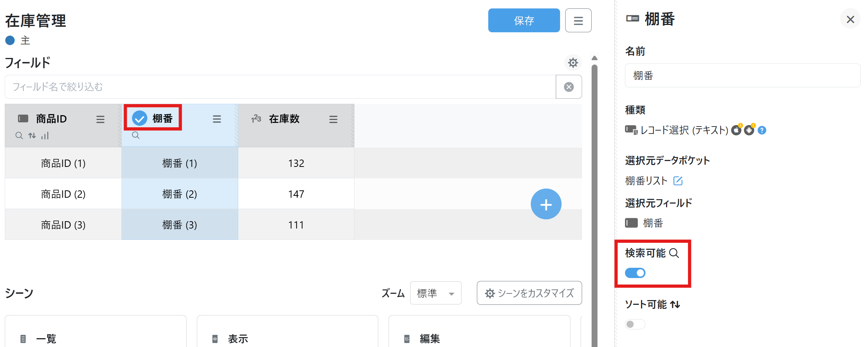Open the ズーム 標準 dropdown
Screen dimensions: 868x347
(435, 293)
